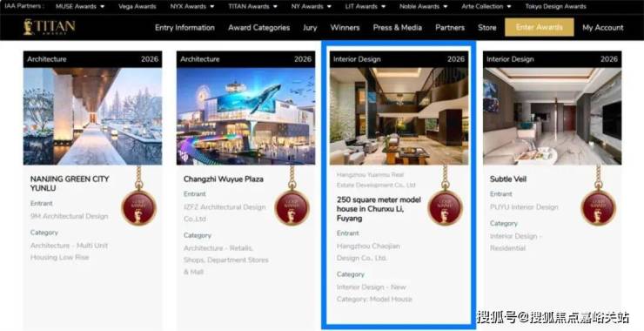Open the Entry Information menu
The width and height of the screenshot is (644, 331).
pyautogui.click(x=184, y=28)
